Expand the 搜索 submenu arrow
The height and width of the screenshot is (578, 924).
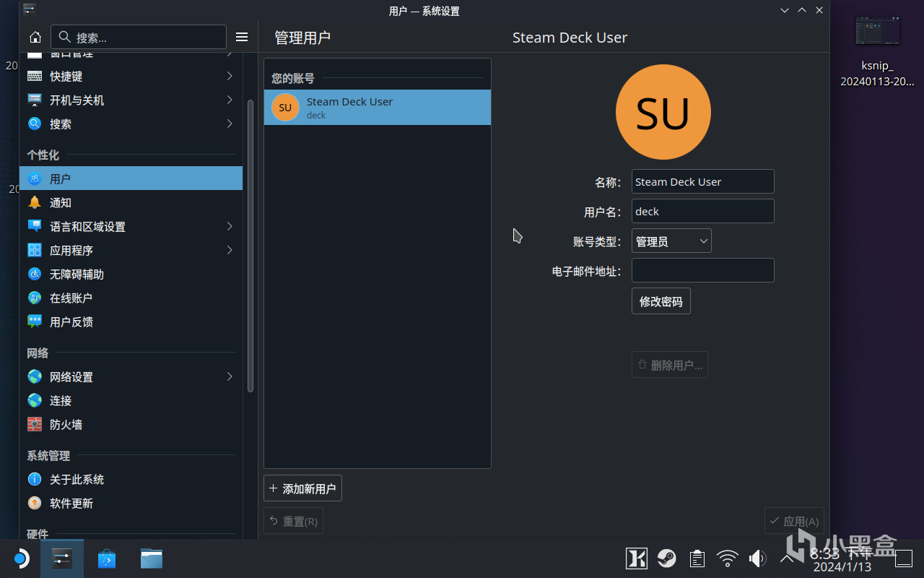click(x=230, y=124)
